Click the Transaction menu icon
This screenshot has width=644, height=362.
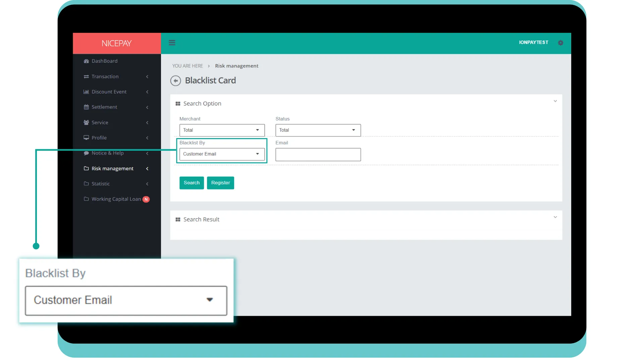pos(87,76)
